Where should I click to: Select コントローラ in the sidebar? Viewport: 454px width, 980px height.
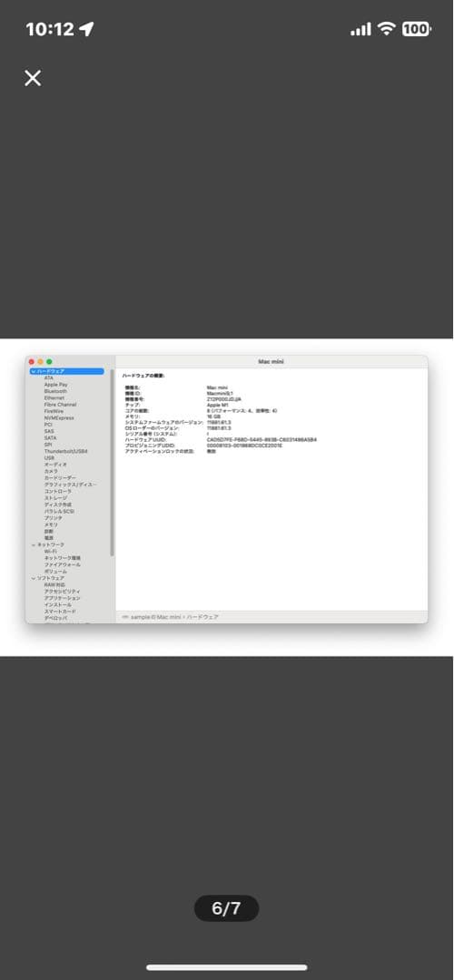pyautogui.click(x=57, y=491)
